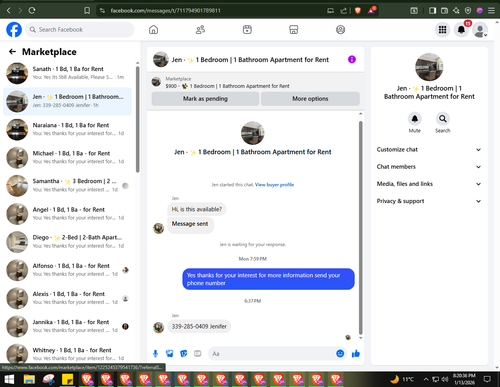Click the blue sent message bubble

[x=268, y=279]
